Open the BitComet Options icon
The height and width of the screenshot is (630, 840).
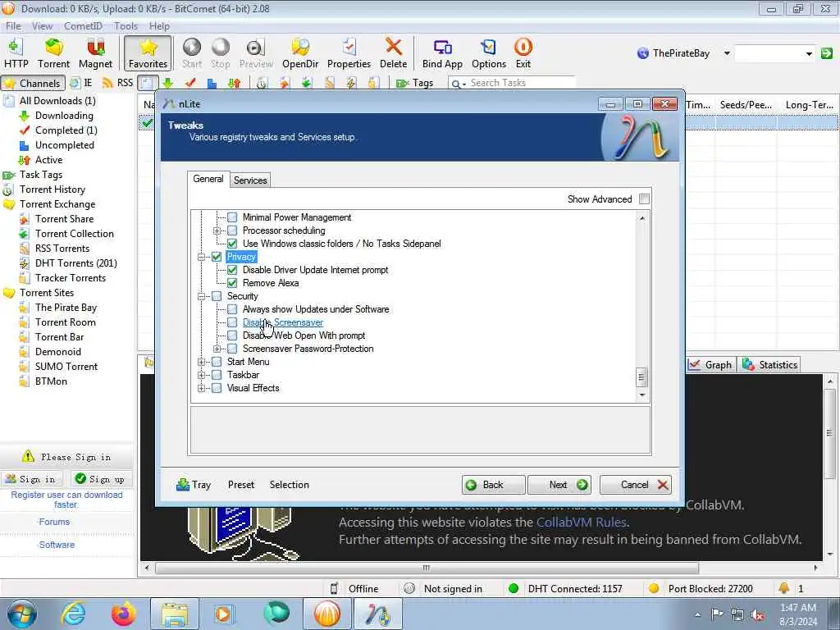pos(489,53)
